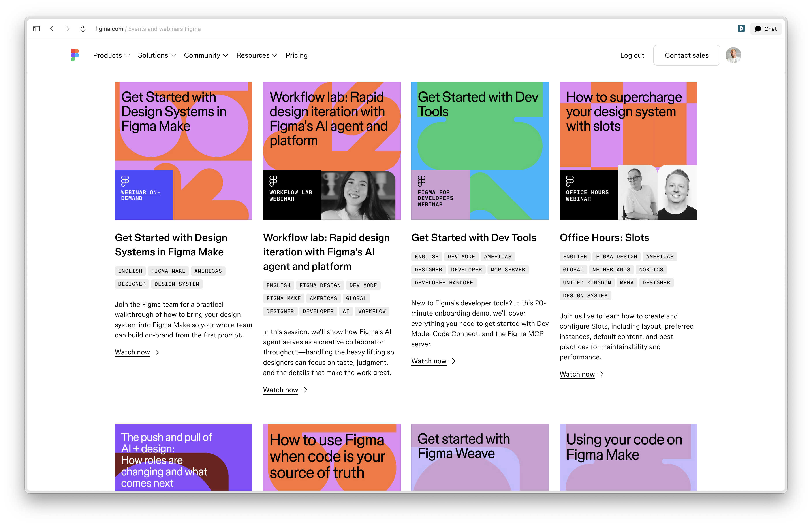Select the GLOBAL tag under Workflow lab
Image resolution: width=812 pixels, height=526 pixels.
tap(356, 298)
